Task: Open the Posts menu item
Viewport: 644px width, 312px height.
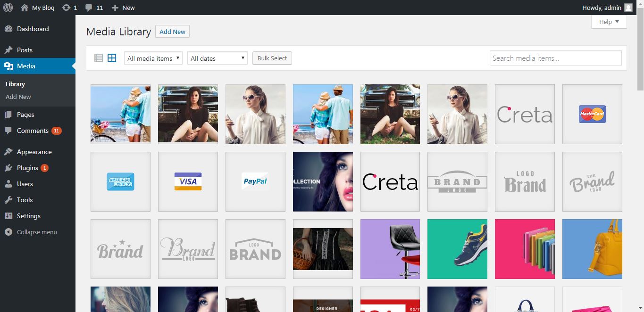Action: tap(38, 50)
